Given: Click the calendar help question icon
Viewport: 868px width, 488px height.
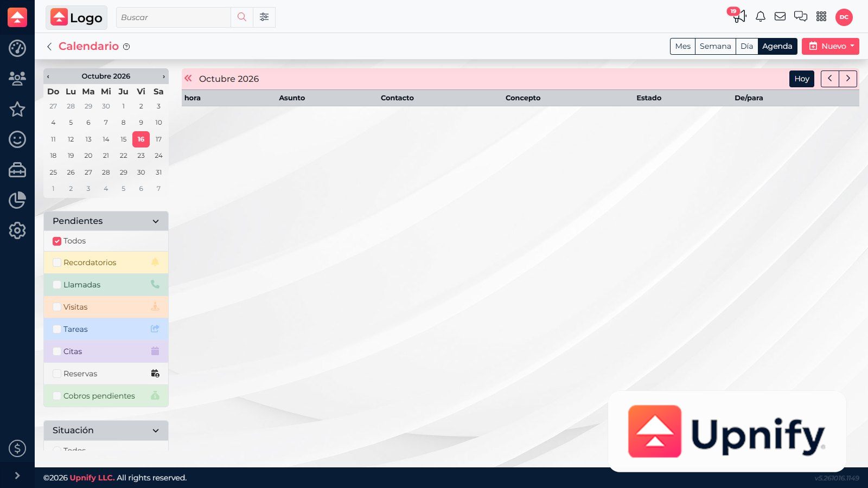Looking at the screenshot, I should click(126, 47).
